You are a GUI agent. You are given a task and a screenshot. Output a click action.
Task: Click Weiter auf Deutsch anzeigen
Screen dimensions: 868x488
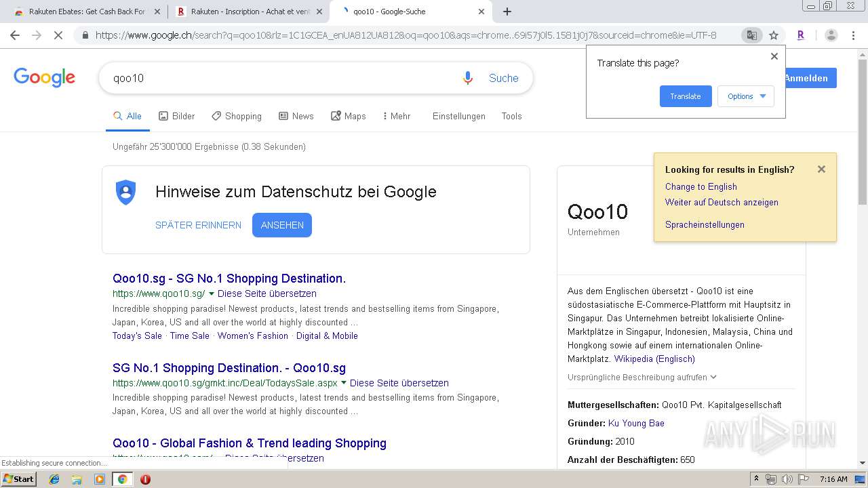[x=722, y=203]
